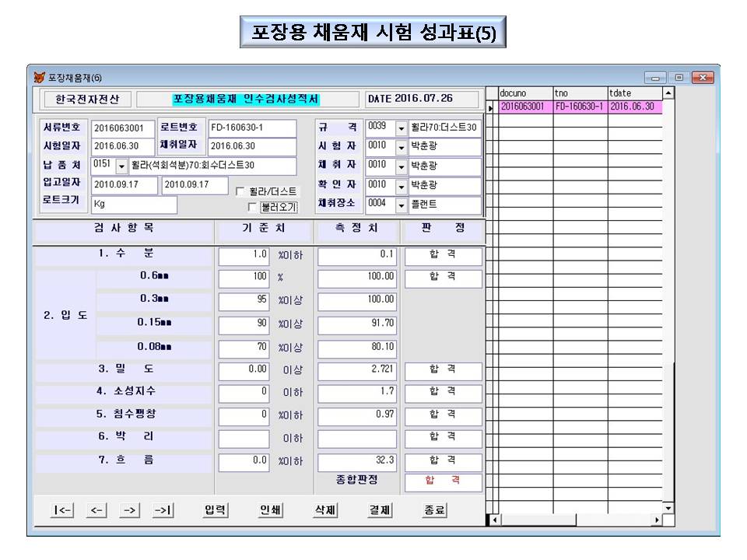Click the grid's vertical scrollbar down arrow
The image size is (747, 560).
click(x=668, y=508)
